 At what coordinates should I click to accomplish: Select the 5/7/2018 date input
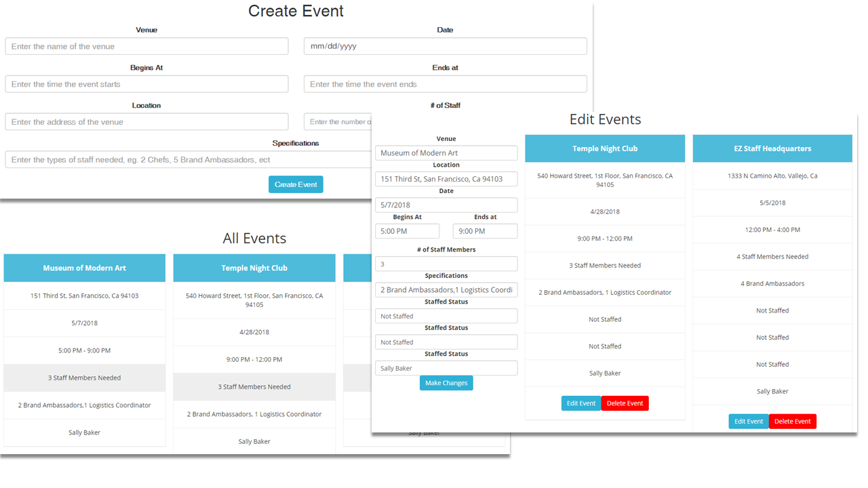coord(446,205)
